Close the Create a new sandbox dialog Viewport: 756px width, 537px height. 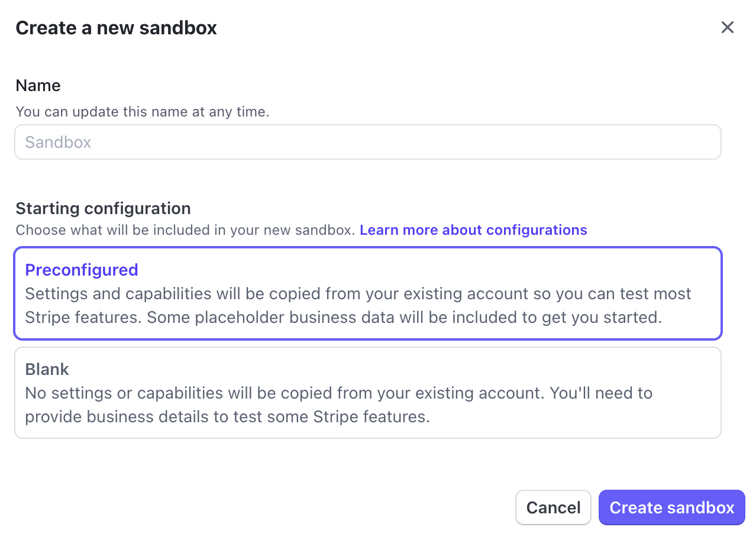coord(727,27)
